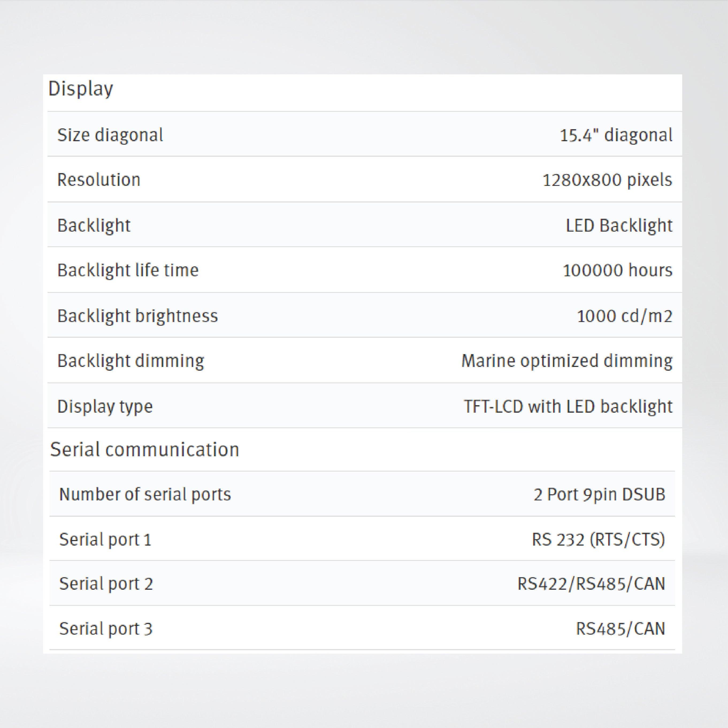Select the Backlight brightness label
Image resolution: width=728 pixels, height=728 pixels.
click(137, 316)
